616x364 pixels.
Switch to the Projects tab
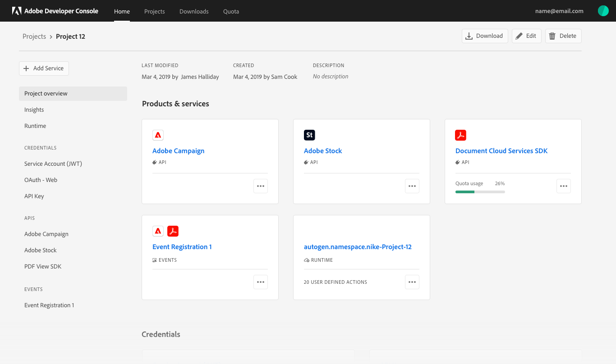[x=154, y=11]
